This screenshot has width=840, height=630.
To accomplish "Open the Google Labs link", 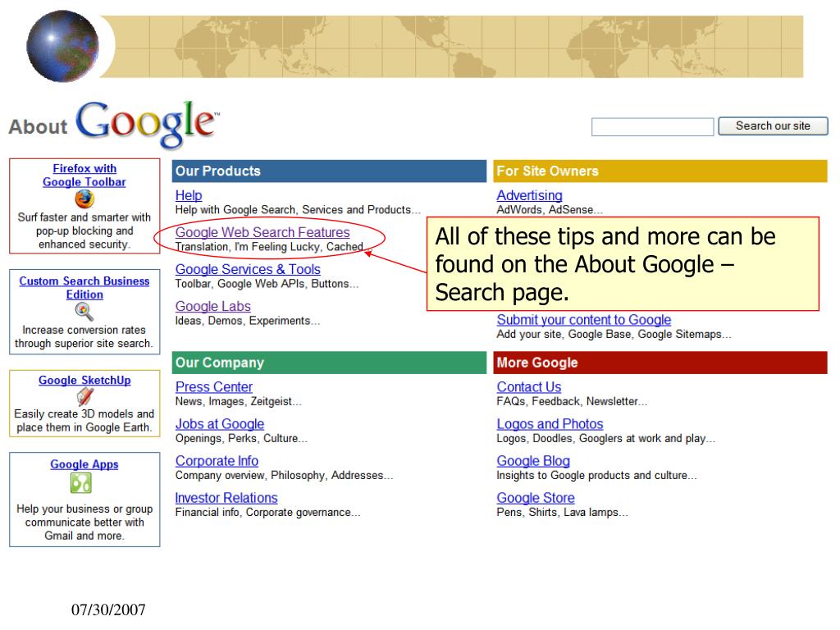I will [213, 307].
